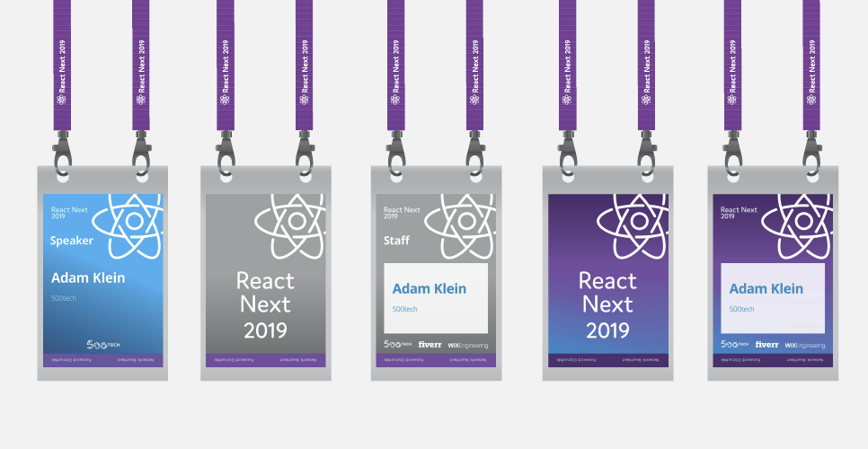Click "500tech" company text under Adam Klein on purple badge
Screen dimensions: 868x449
742,309
